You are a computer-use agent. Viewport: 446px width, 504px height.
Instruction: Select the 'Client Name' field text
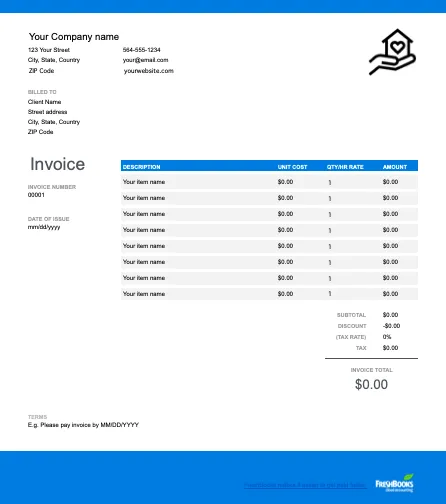tap(44, 102)
